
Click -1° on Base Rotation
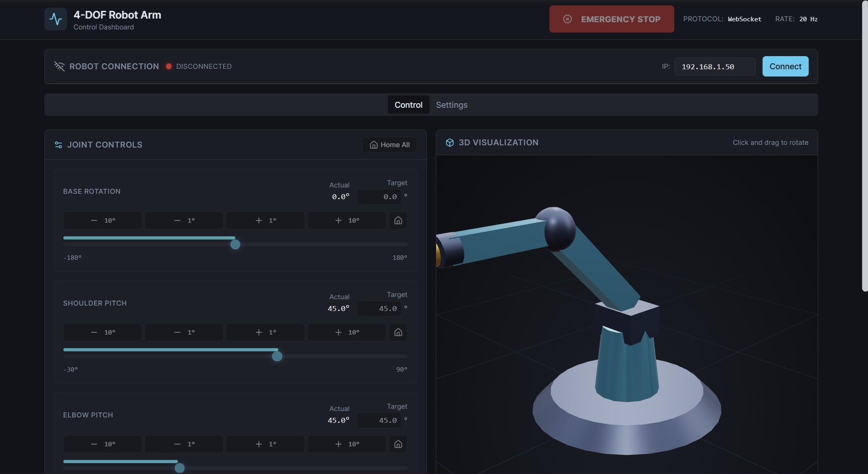(x=183, y=220)
